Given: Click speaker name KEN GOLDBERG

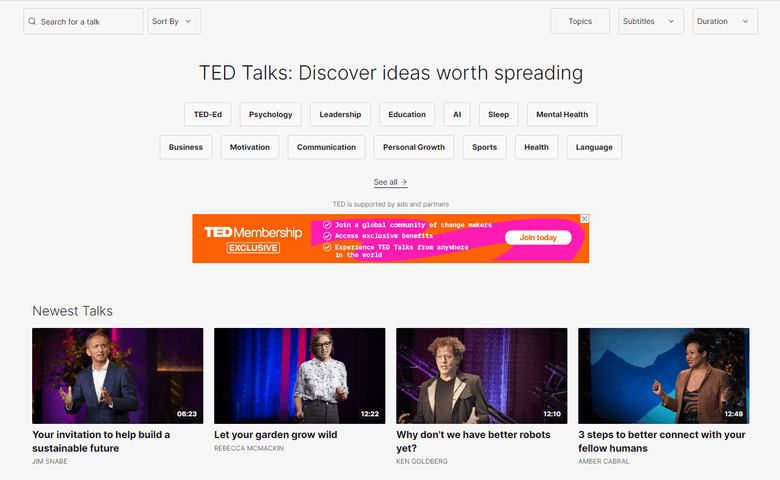Looking at the screenshot, I should click(x=422, y=462).
